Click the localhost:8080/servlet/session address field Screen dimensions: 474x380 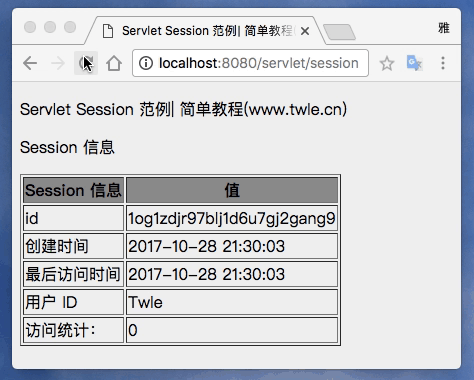(250, 63)
